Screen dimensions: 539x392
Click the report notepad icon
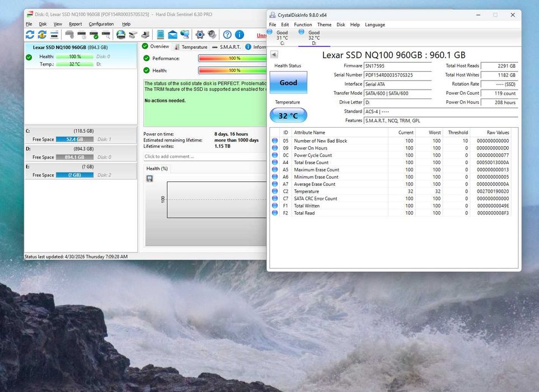(160, 35)
